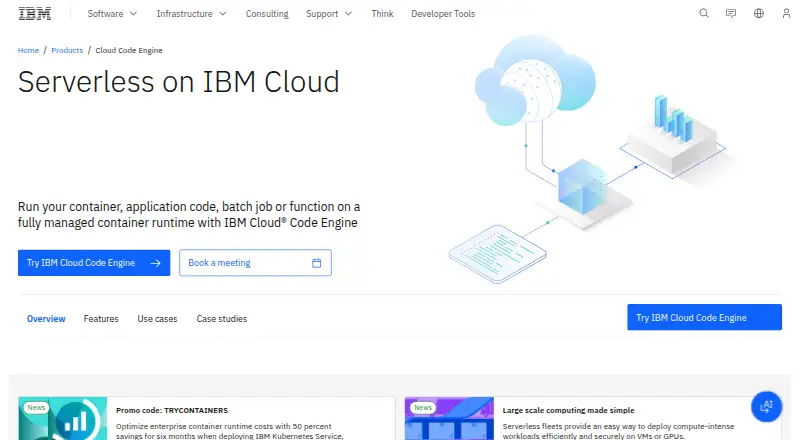Launch the floating AI assistant button
Image resolution: width=800 pixels, height=440 pixels.
click(766, 407)
